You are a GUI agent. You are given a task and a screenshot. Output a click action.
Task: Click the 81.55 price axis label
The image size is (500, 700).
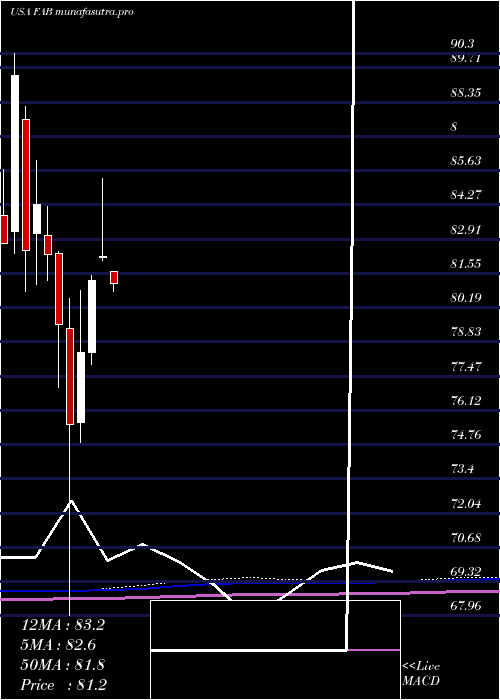[x=466, y=263]
